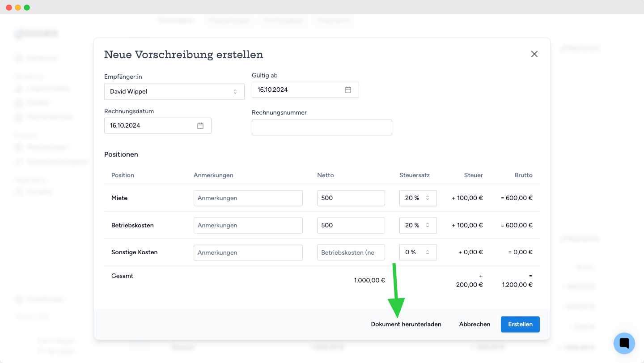Open the Betriebskosten Steuersatz dropdown
Image resolution: width=644 pixels, height=363 pixels.
(418, 226)
